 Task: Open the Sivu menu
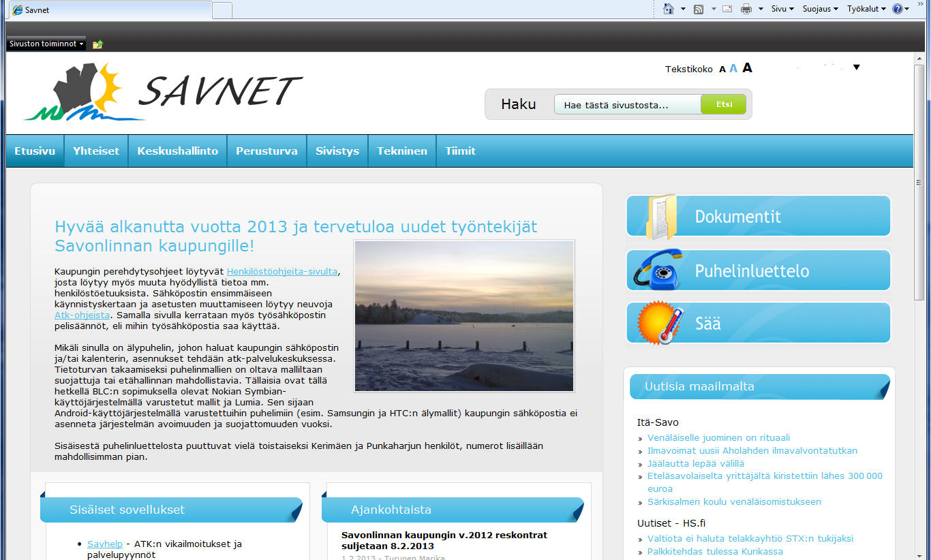click(782, 9)
